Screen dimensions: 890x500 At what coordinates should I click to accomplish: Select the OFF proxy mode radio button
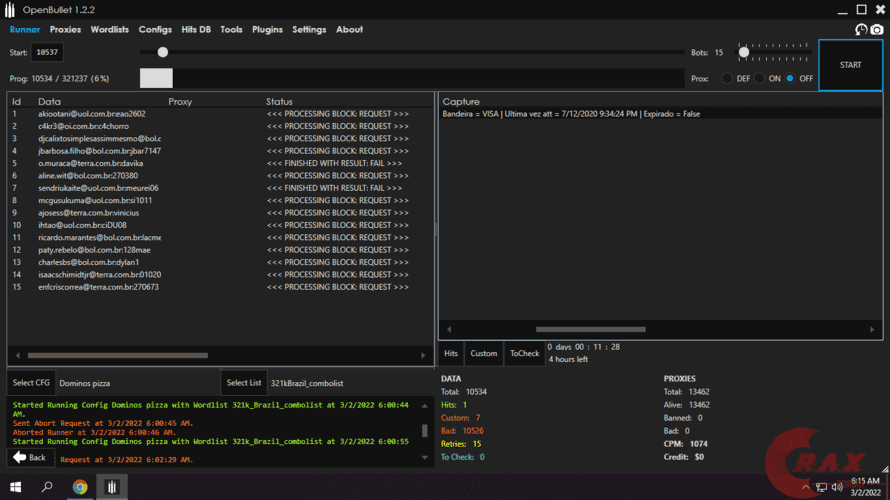click(790, 78)
